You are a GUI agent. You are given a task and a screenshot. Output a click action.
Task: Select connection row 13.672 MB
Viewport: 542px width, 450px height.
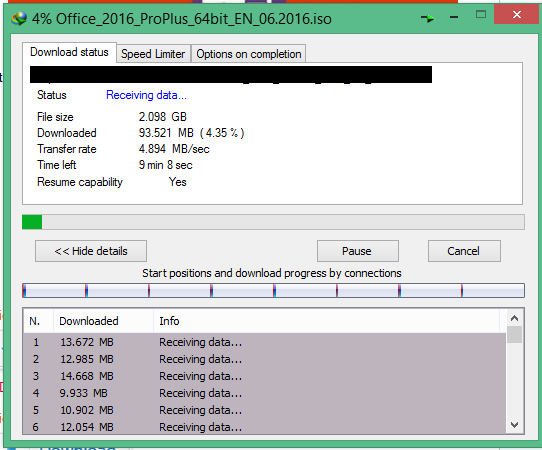tap(265, 342)
